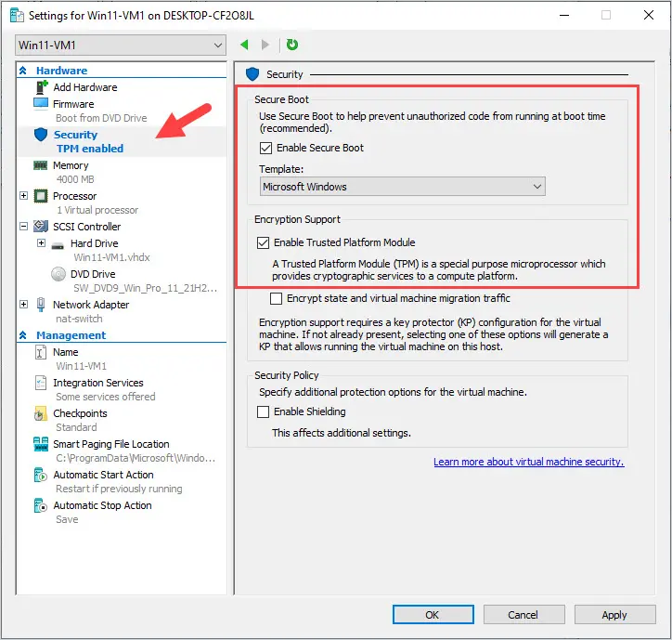The height and width of the screenshot is (640, 672).
Task: Select Automatic Stop Action
Action: 102,505
